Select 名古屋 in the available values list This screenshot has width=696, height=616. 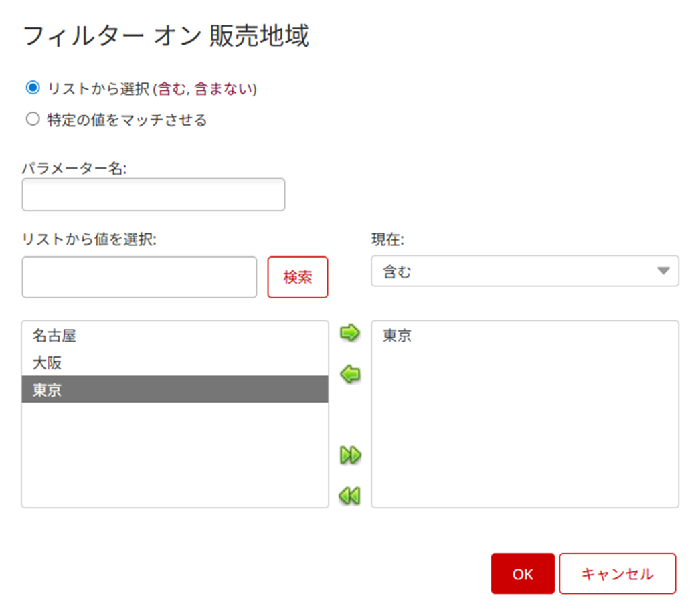pyautogui.click(x=54, y=336)
